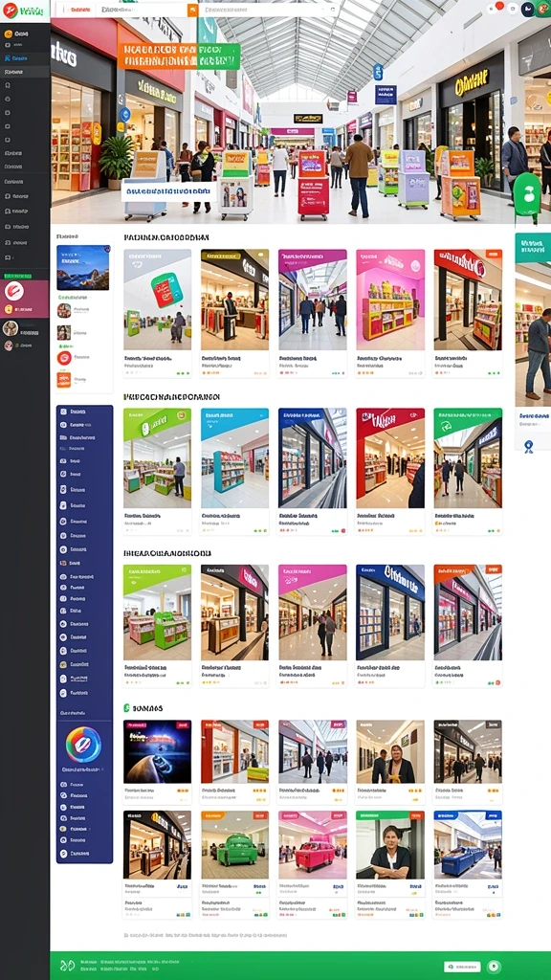Open the thumbnail of the man with crossed arms

[390, 845]
